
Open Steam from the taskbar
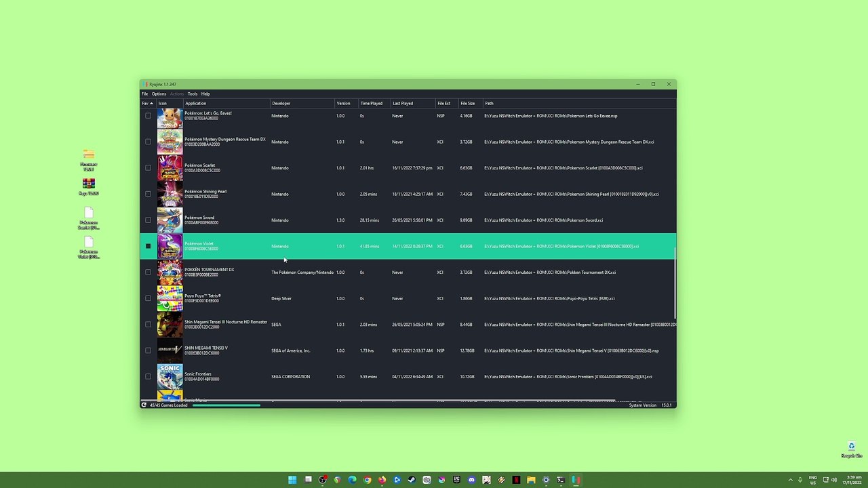(x=412, y=480)
